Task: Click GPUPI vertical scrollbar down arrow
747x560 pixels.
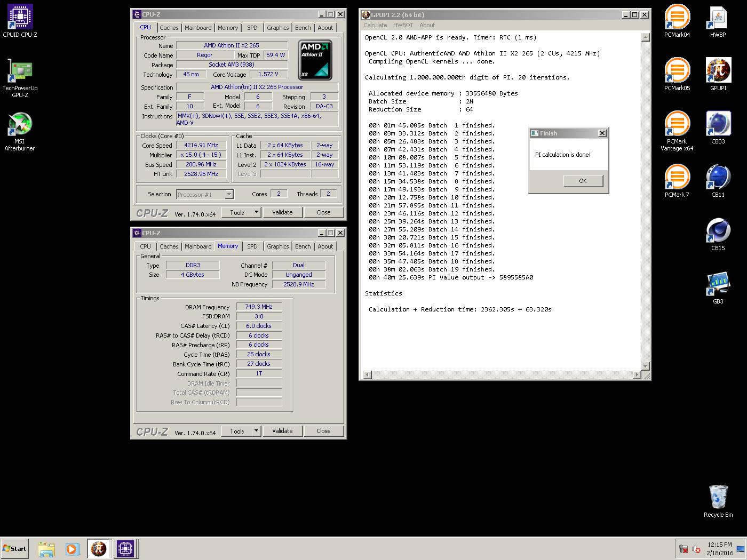Action: coord(645,366)
